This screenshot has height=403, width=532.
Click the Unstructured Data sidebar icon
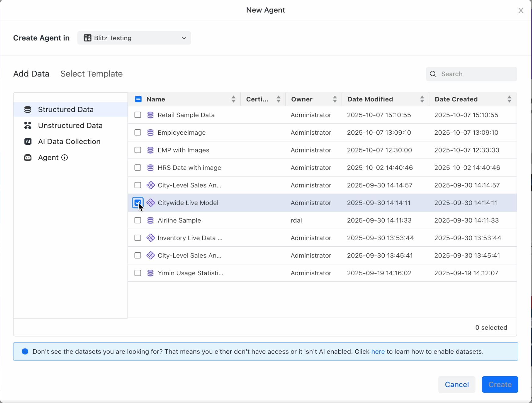click(28, 125)
